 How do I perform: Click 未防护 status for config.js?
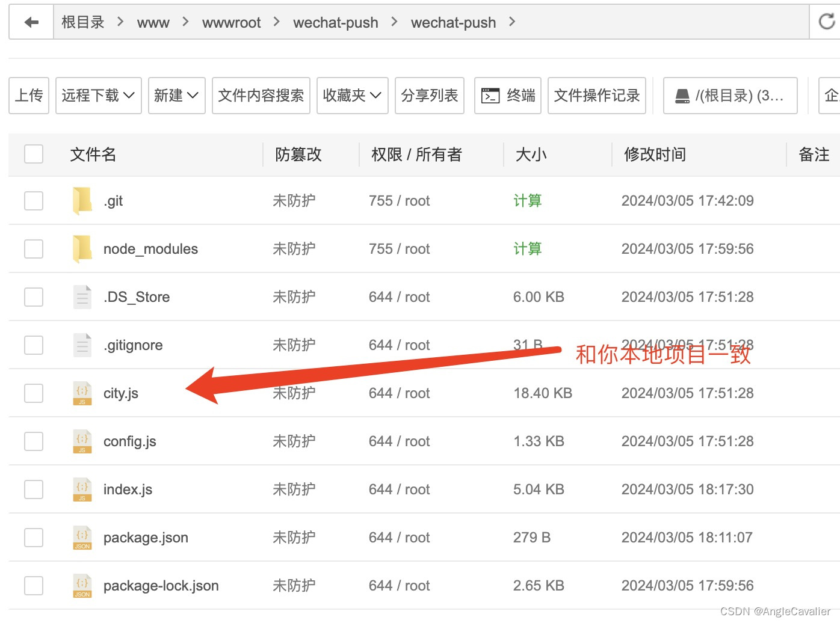tap(294, 441)
